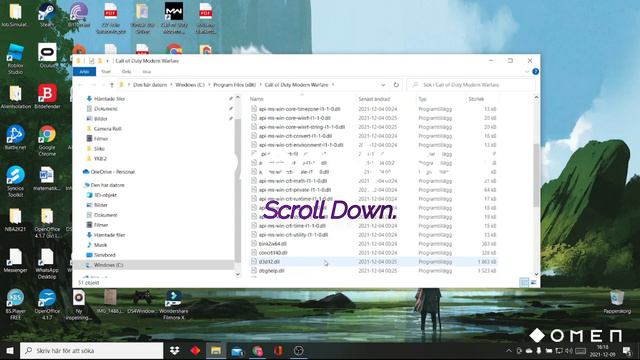Viewport: 640px width, 360px height.
Task: Expand the address bar history dropdown
Action: [383, 84]
